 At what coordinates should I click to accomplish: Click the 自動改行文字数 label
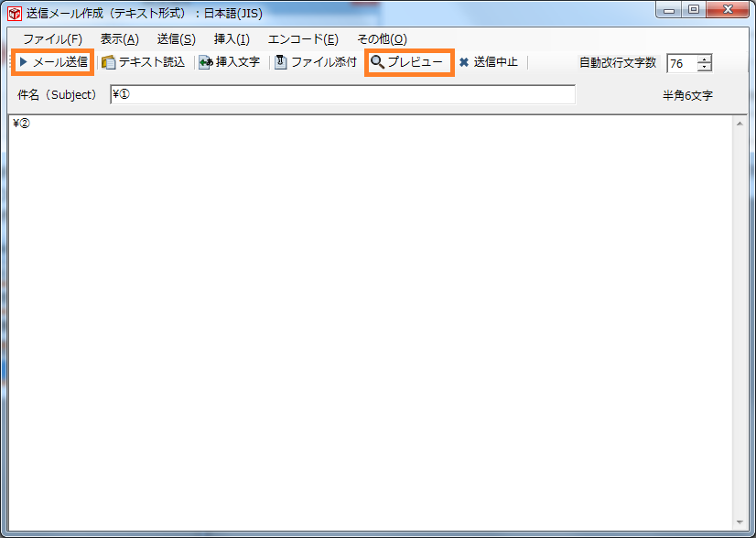coord(618,62)
